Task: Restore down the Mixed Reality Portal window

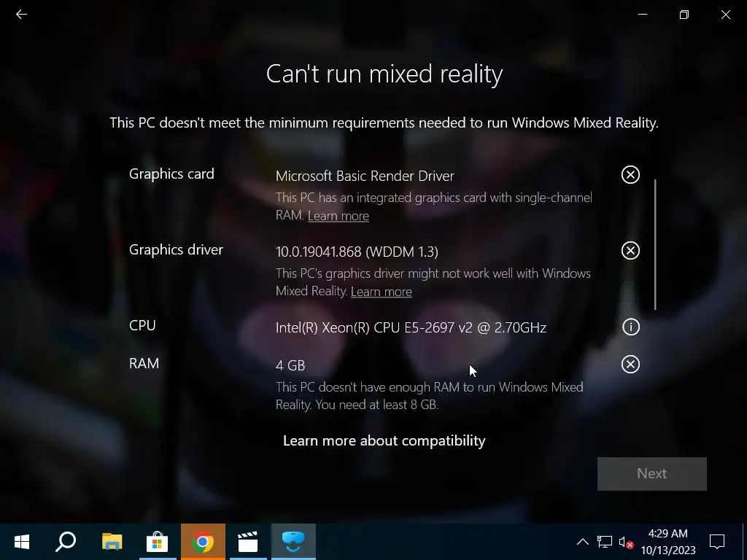Action: [684, 15]
